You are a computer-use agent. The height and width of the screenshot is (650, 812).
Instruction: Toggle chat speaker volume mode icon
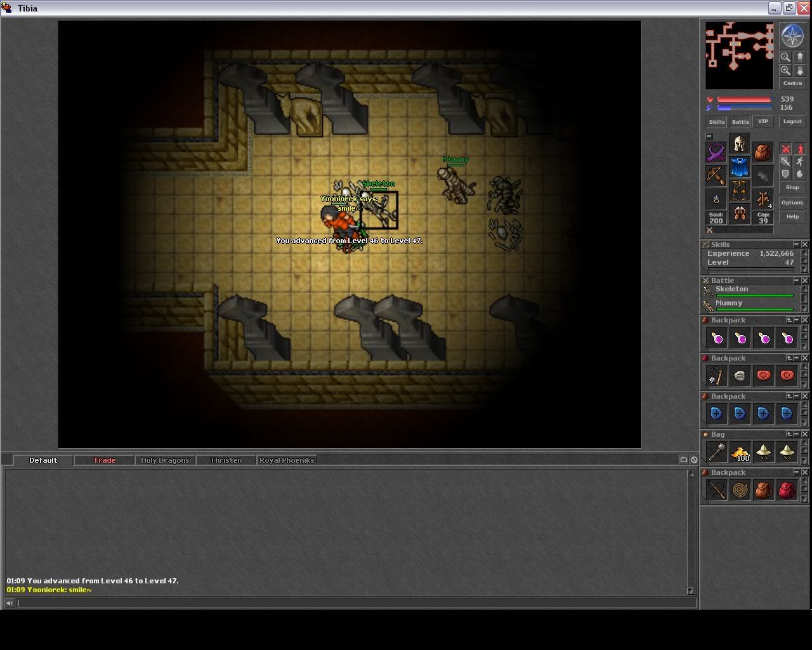point(10,603)
